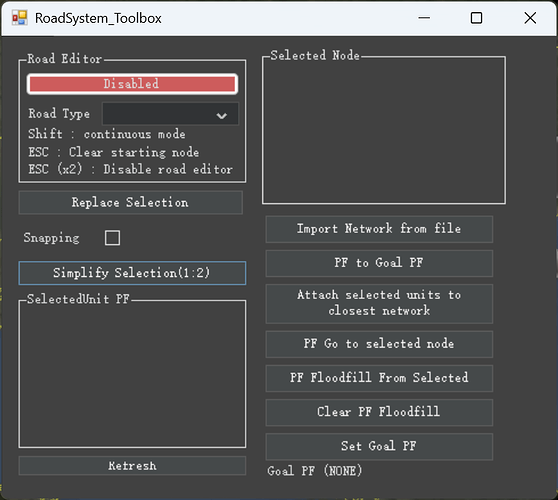Click the 'Shift : continuous mode' hint text
The image size is (558, 500).
coord(107,134)
